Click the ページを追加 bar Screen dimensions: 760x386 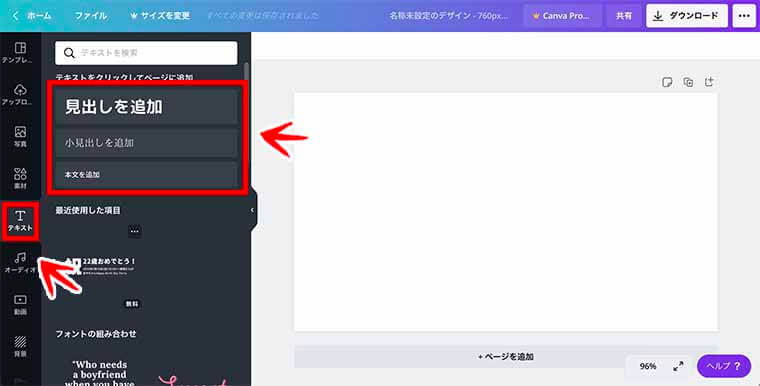506,356
